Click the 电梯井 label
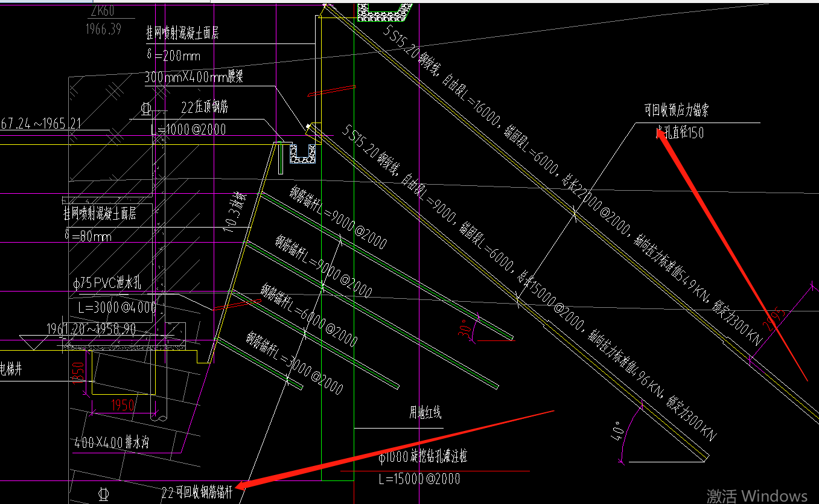This screenshot has height=504, width=819. [11, 368]
